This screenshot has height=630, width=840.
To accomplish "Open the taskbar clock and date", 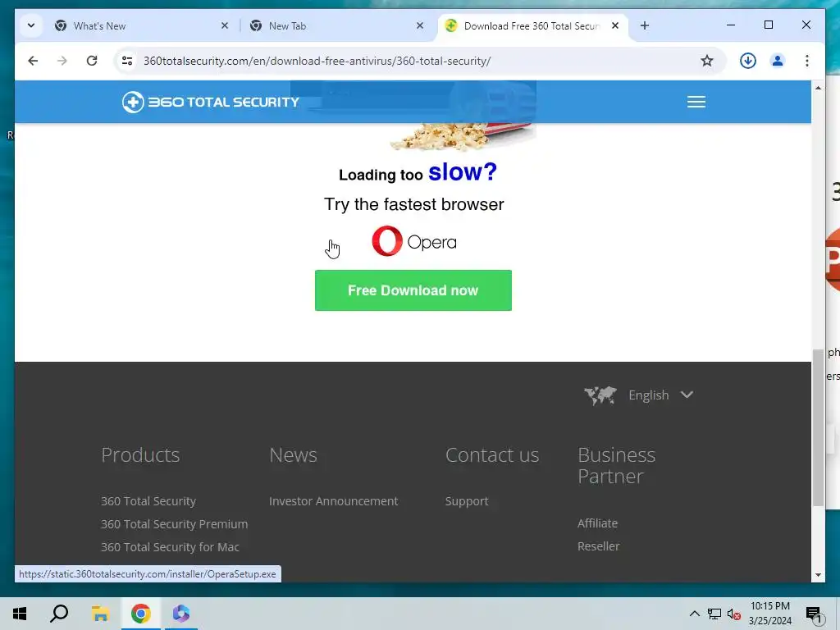I will [769, 614].
